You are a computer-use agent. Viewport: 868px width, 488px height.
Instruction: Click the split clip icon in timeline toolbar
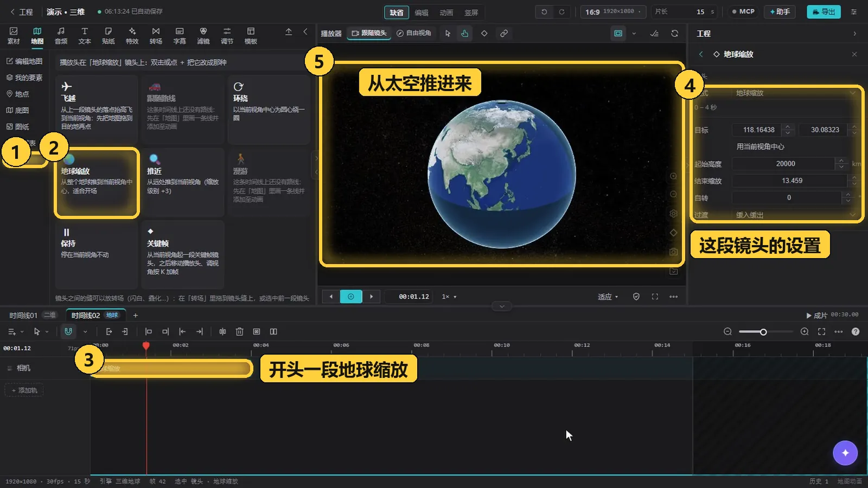click(x=222, y=331)
